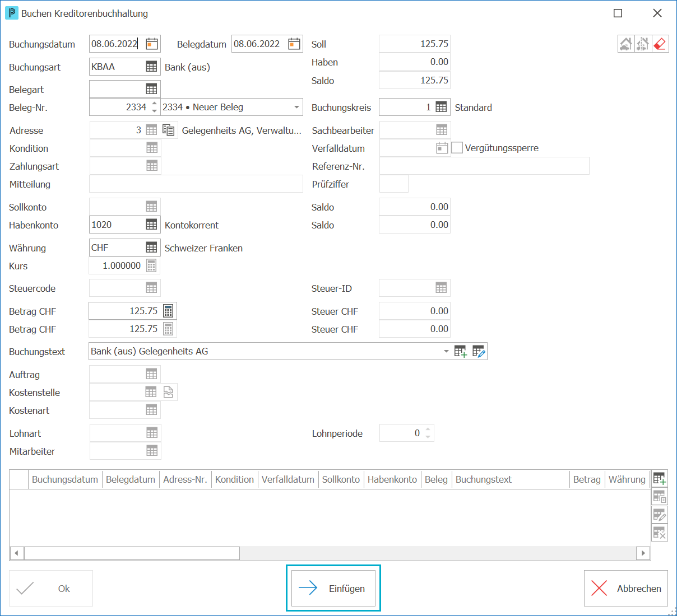This screenshot has width=677, height=616.
Task: Add a row to the booking grid
Action: (x=660, y=479)
